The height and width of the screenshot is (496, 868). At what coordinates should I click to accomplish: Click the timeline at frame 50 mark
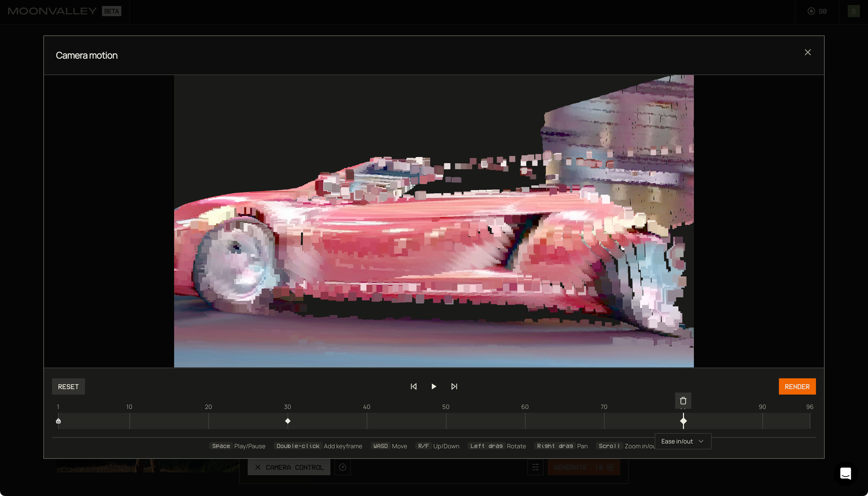coord(446,421)
